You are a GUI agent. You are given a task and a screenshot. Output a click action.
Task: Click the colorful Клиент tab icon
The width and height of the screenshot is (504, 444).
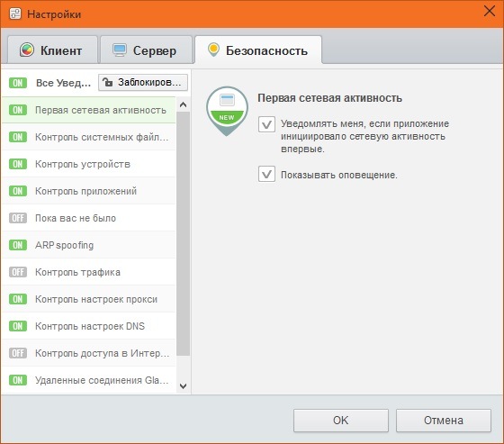click(27, 50)
